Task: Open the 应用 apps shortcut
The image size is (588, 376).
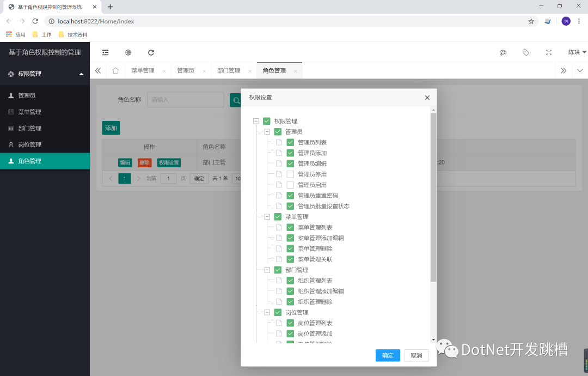Action: [x=15, y=34]
